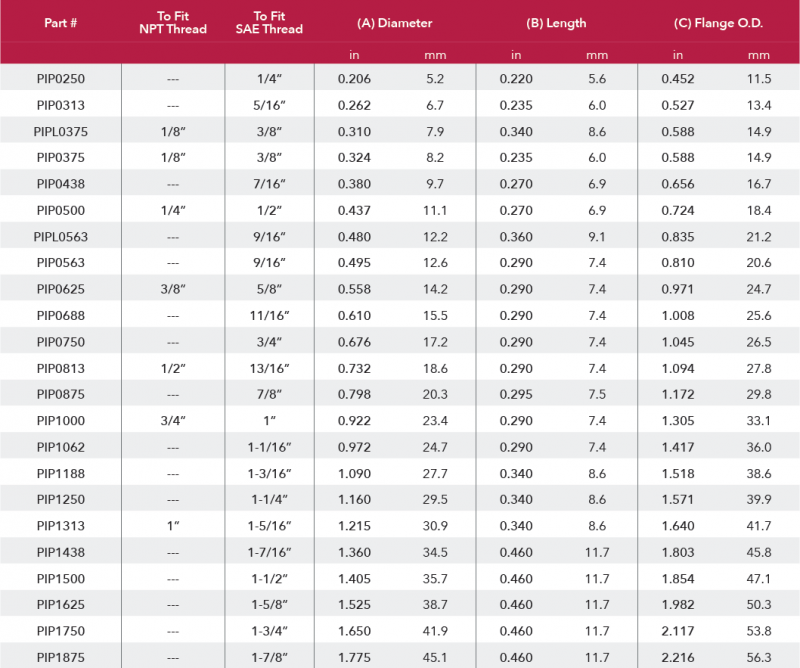Click the 56.3 mm flange value
This screenshot has width=800, height=668.
pos(759,657)
